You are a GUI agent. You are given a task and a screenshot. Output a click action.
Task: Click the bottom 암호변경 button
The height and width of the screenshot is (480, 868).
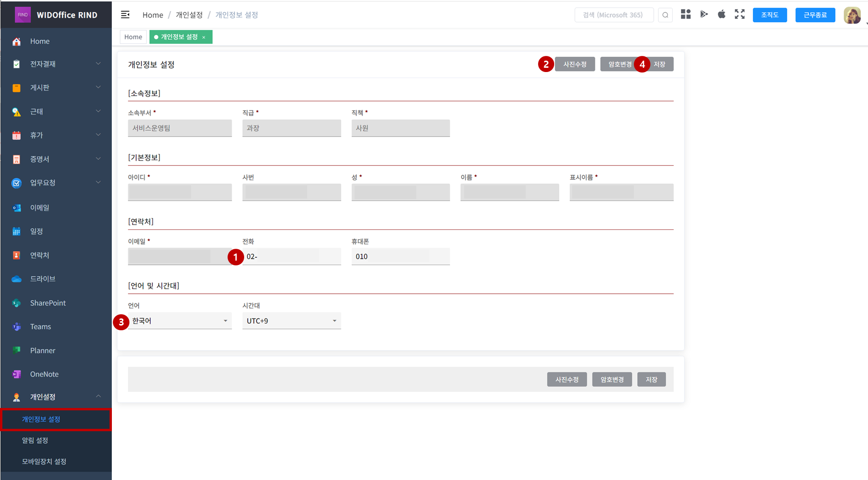pos(612,380)
